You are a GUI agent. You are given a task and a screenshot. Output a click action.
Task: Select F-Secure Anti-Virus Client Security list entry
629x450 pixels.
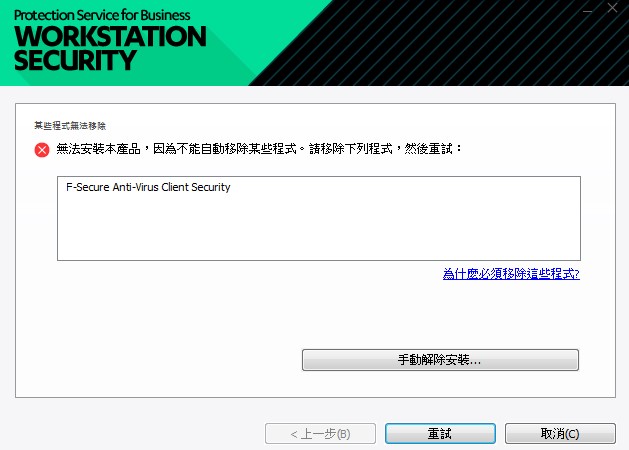pos(148,187)
